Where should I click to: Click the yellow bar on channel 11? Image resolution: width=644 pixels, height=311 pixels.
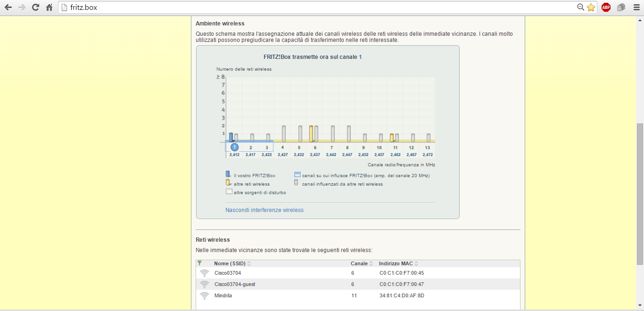[x=392, y=138]
